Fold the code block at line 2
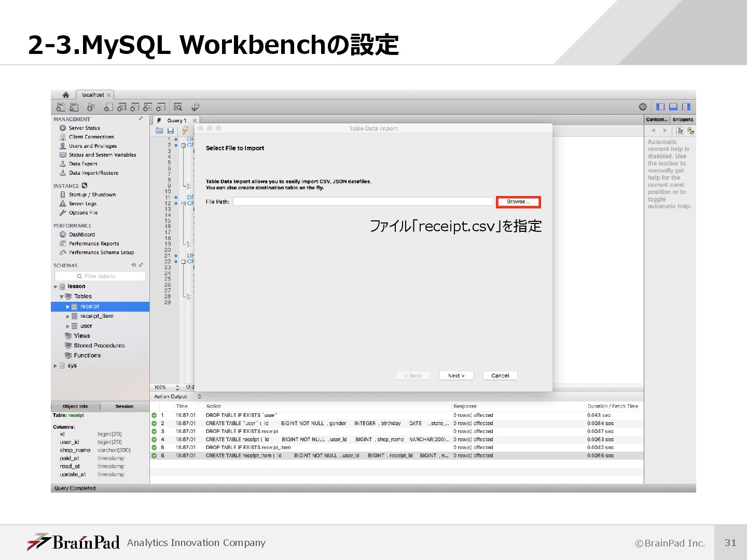The height and width of the screenshot is (560, 747). click(183, 146)
